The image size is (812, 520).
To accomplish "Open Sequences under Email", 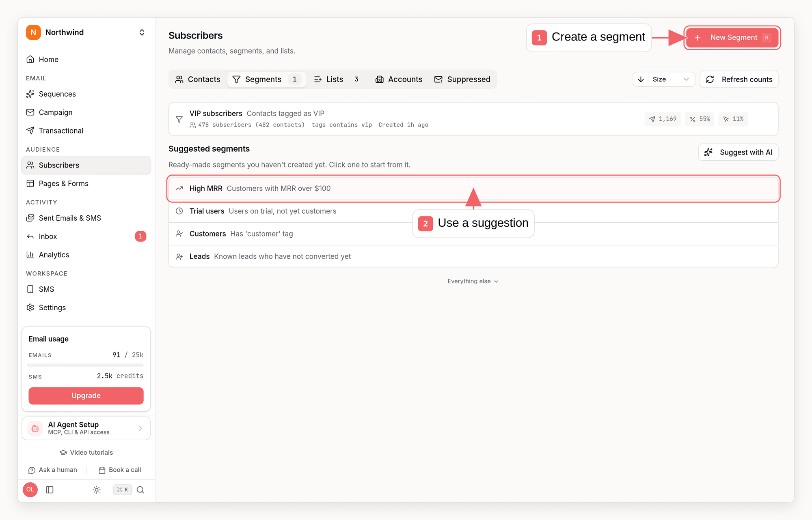I will 86,94.
